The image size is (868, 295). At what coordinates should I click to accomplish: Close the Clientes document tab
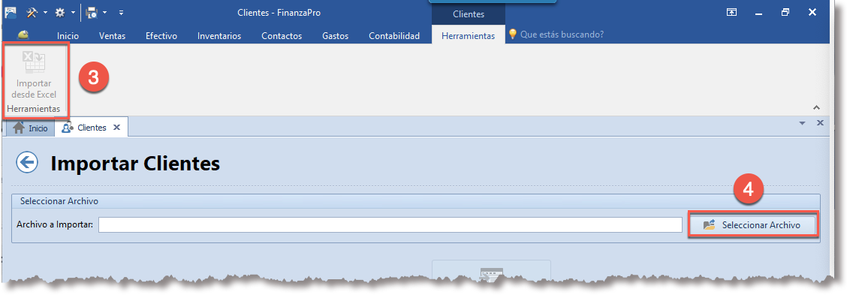click(116, 128)
